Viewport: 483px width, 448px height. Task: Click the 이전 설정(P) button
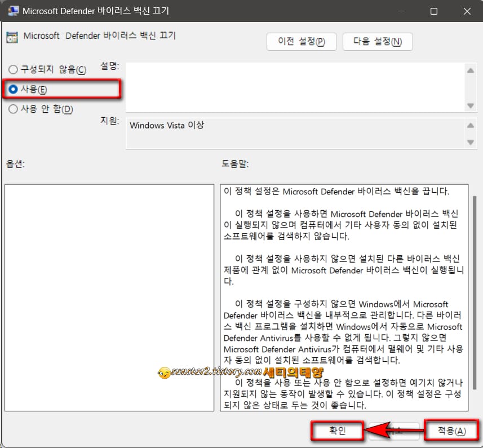pos(301,41)
